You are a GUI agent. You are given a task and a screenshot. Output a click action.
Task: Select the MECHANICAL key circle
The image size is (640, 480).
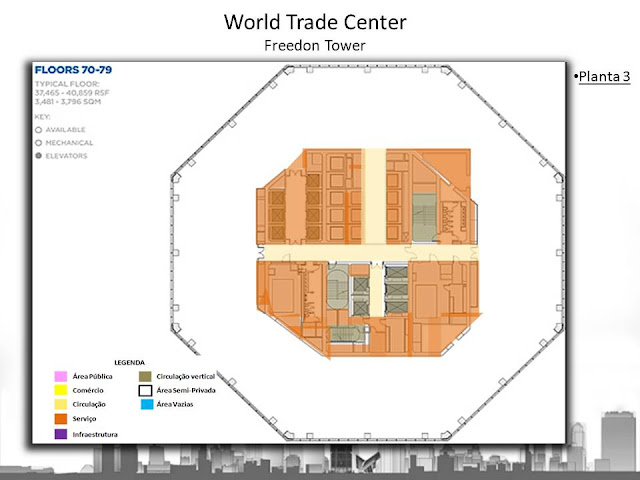point(39,143)
